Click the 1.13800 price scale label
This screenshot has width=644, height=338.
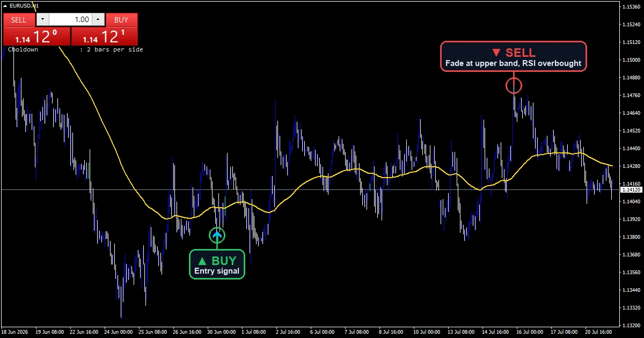pos(631,237)
